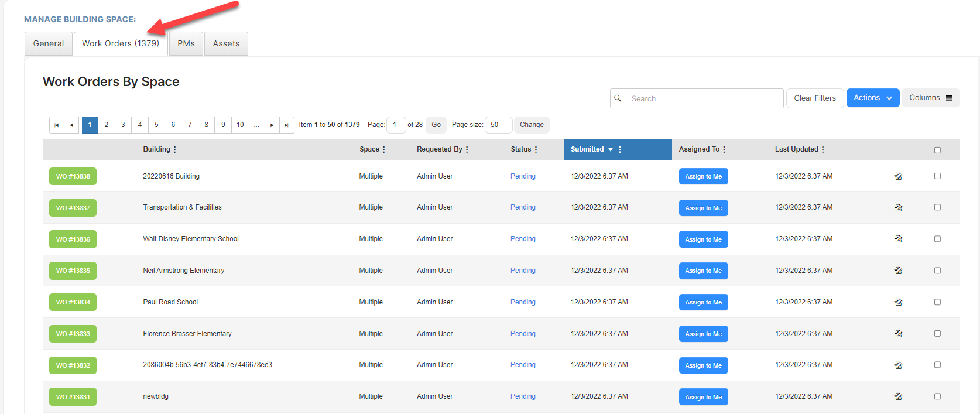The image size is (980, 414).
Task: Click the Change page size button
Action: [x=532, y=125]
